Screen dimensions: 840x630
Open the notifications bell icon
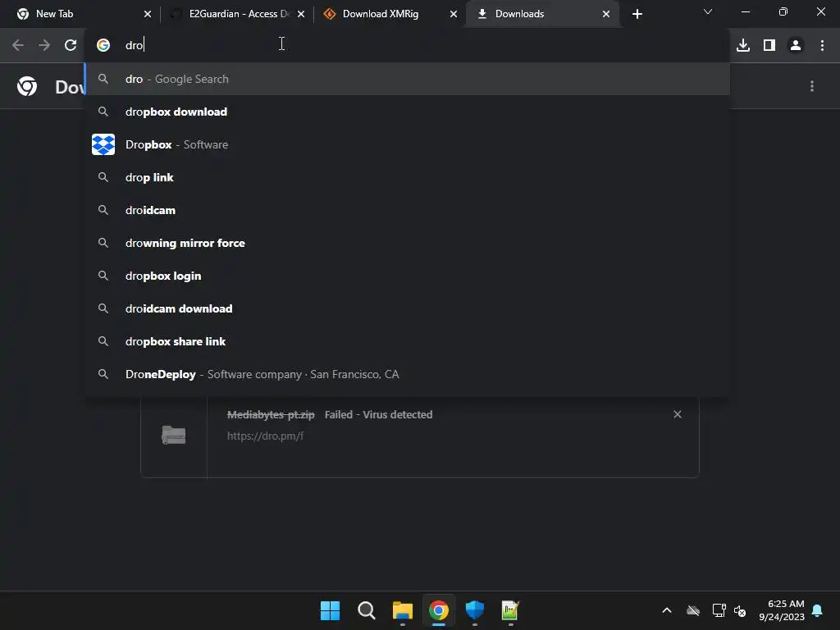pyautogui.click(x=818, y=610)
